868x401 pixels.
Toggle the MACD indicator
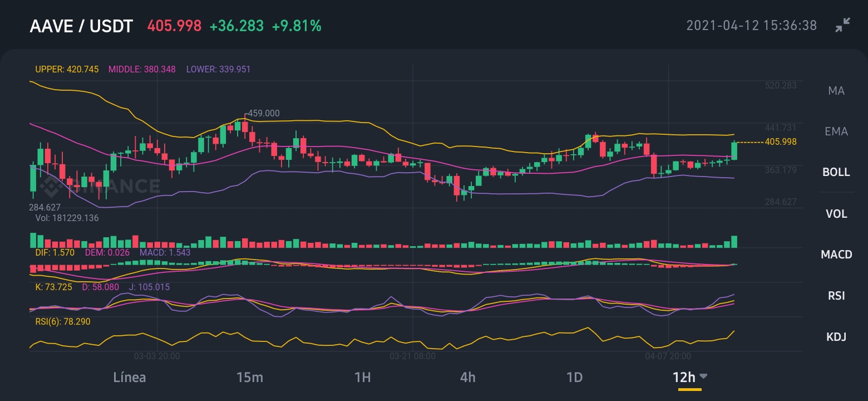coord(836,255)
